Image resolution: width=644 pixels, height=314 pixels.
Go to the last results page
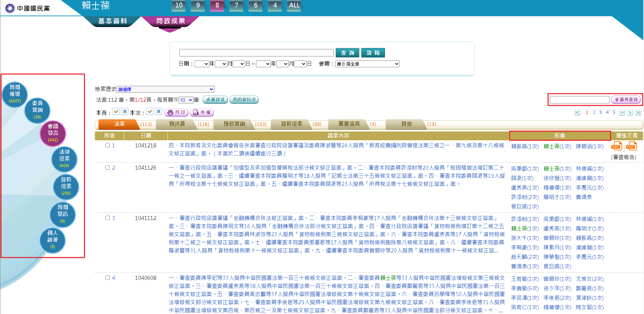pyautogui.click(x=638, y=113)
